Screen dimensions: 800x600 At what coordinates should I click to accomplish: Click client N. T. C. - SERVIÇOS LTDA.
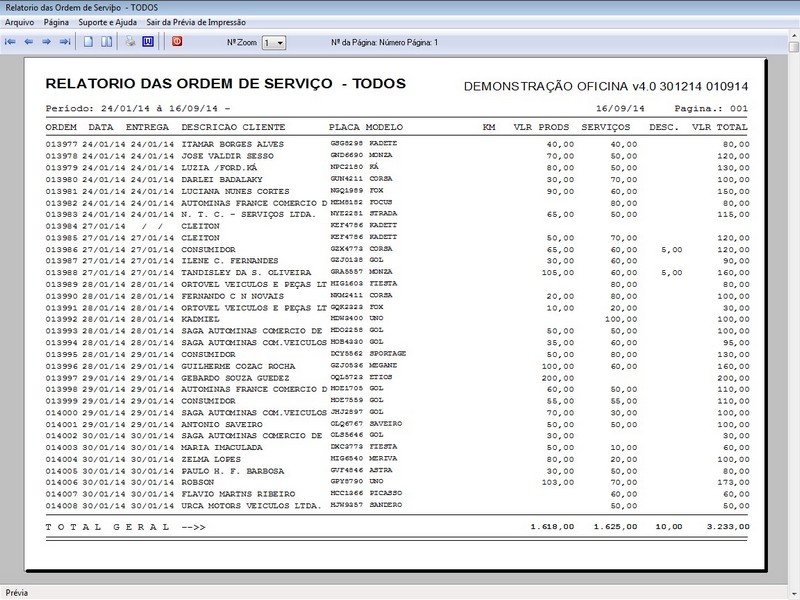click(x=248, y=215)
